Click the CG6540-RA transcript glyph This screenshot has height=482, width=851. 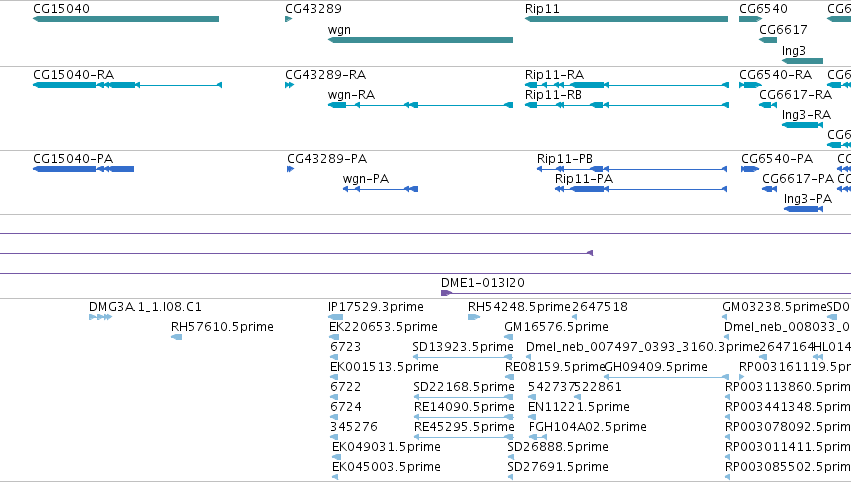751,85
